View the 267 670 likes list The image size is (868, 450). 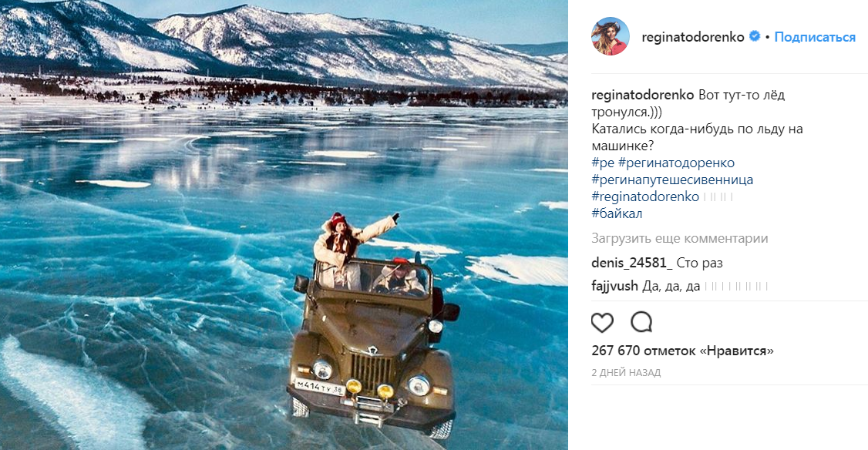point(682,351)
